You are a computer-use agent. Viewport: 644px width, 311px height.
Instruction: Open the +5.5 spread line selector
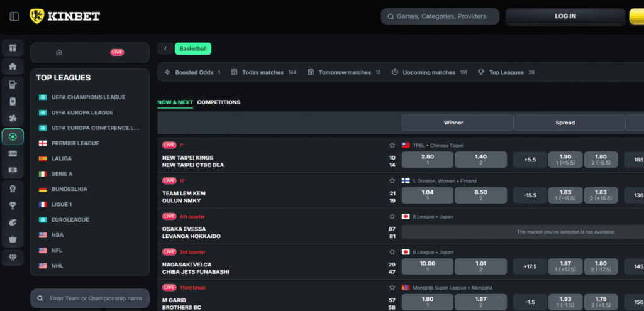[x=530, y=160]
